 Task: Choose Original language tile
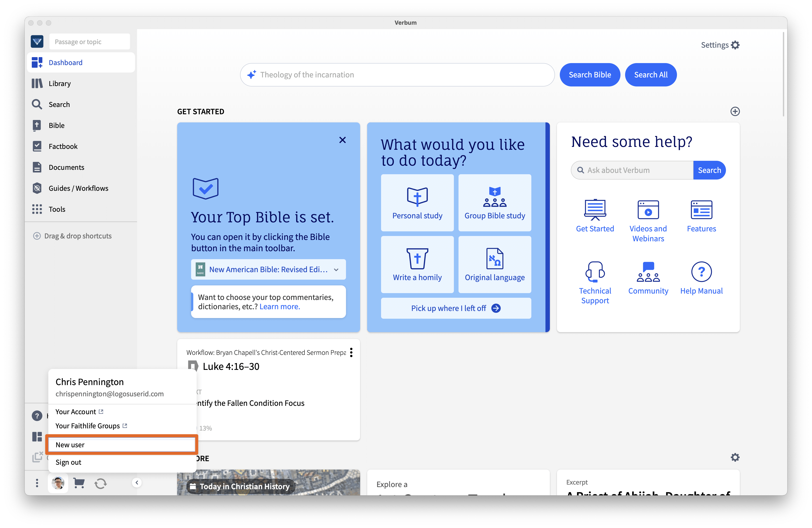(x=494, y=264)
